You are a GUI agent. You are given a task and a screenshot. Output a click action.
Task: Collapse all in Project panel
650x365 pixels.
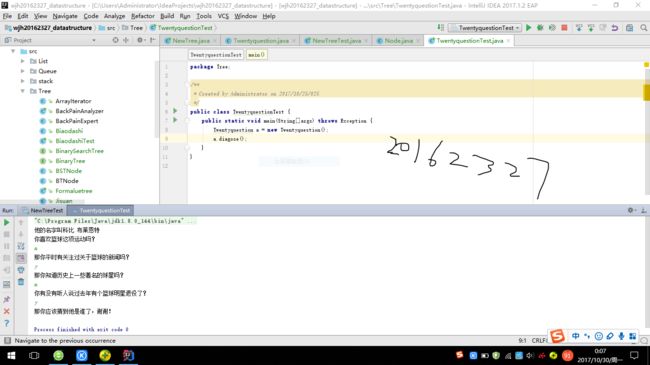[126, 40]
